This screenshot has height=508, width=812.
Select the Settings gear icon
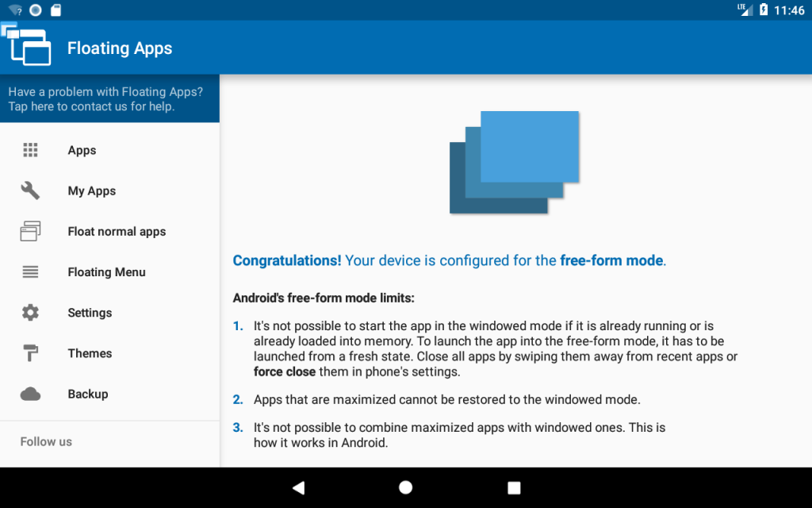30,312
